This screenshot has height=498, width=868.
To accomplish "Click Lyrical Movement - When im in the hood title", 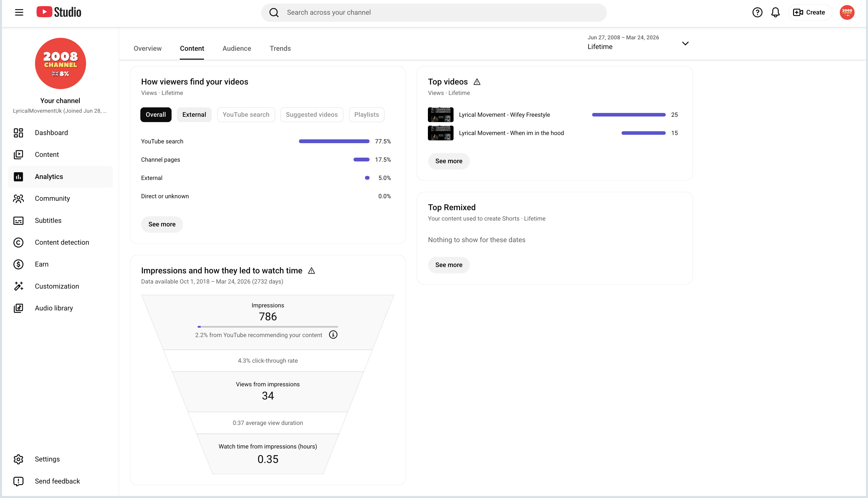I will 511,133.
